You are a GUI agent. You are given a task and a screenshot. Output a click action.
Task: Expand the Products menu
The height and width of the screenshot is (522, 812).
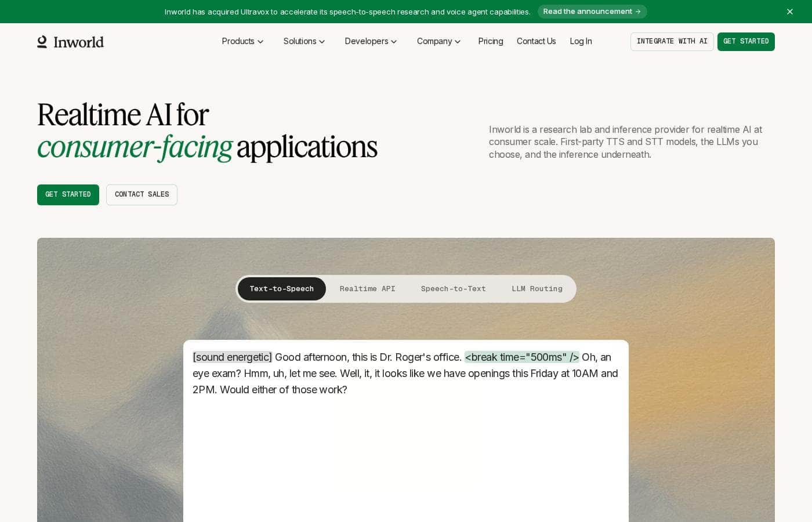(242, 41)
